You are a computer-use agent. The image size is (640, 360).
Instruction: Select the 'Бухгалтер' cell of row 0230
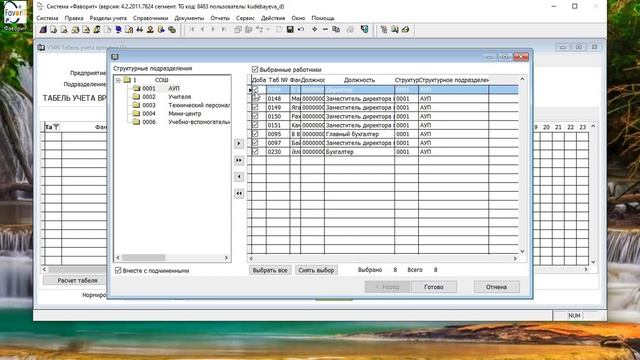(359, 152)
